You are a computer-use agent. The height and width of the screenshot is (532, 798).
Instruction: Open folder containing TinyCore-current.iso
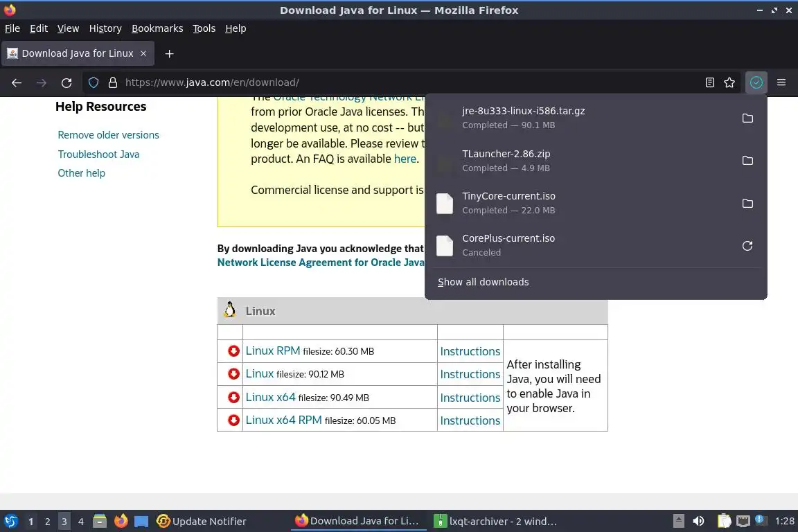(x=747, y=203)
